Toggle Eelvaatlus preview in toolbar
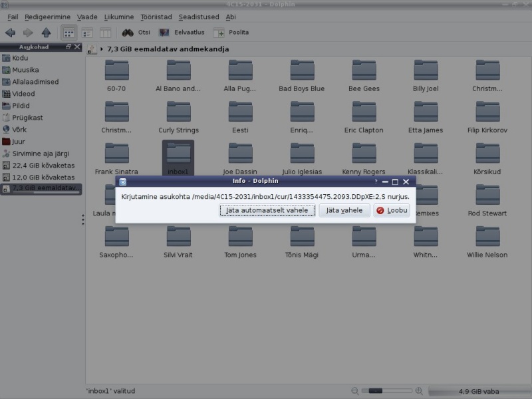This screenshot has height=399, width=532. (164, 33)
